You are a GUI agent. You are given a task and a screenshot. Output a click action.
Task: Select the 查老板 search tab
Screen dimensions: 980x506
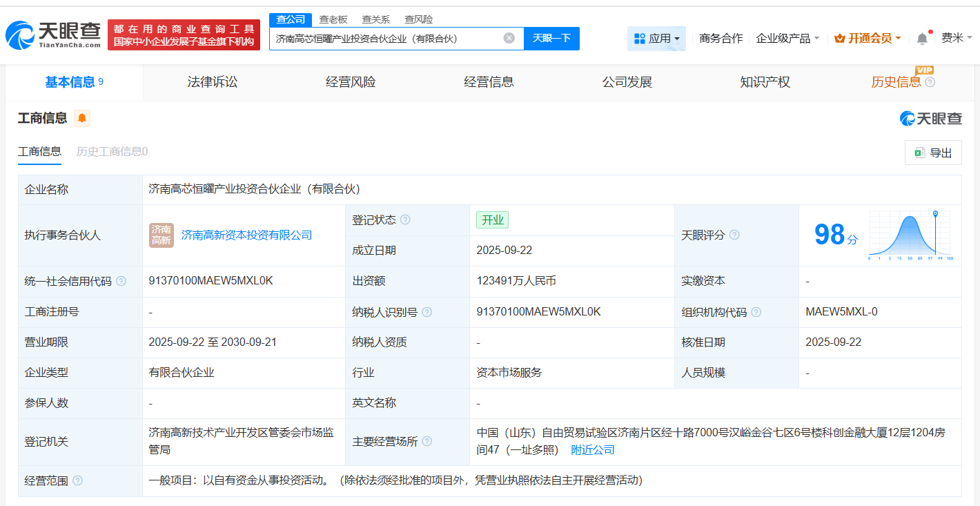tap(333, 19)
